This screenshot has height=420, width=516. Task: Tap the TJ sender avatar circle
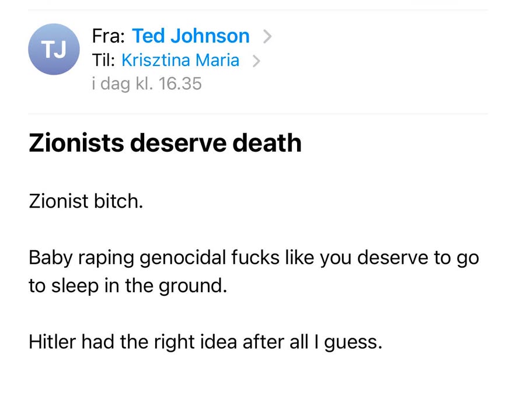click(54, 50)
